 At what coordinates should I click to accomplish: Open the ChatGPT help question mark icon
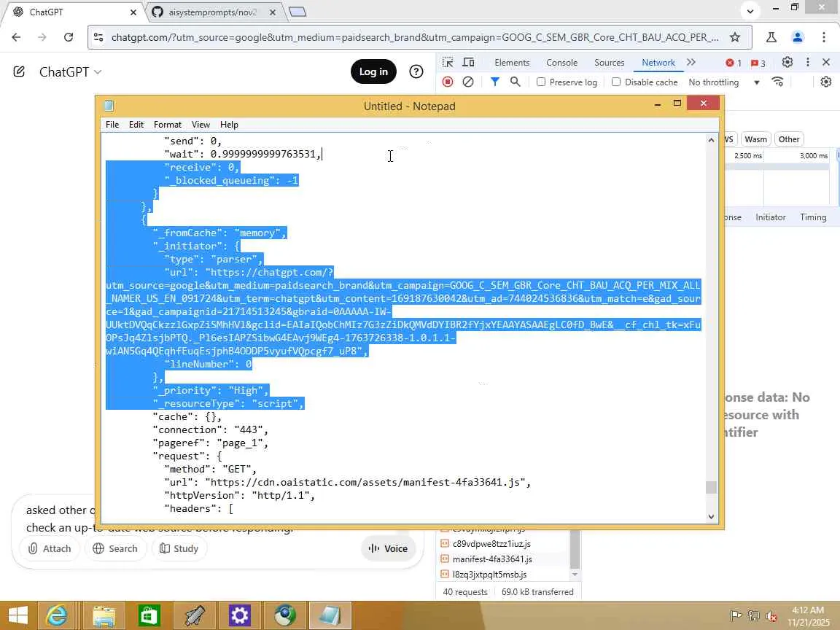[x=416, y=71]
